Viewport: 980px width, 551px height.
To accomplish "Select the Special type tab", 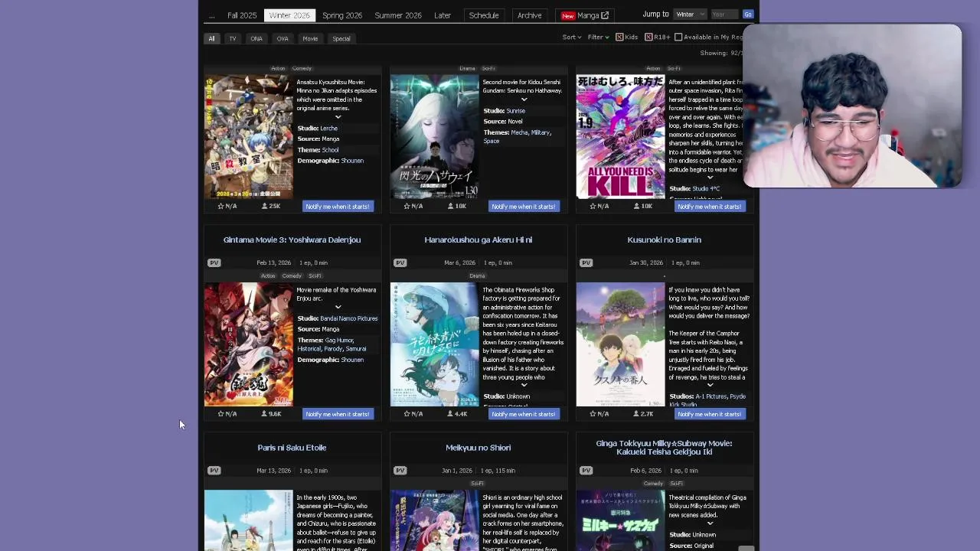I will (341, 38).
